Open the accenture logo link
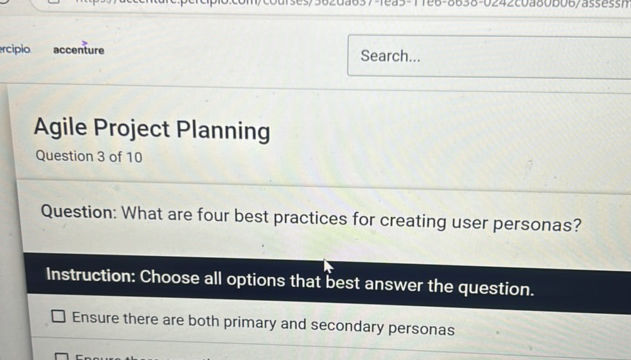Viewport: 631px width, 360px height. point(78,49)
